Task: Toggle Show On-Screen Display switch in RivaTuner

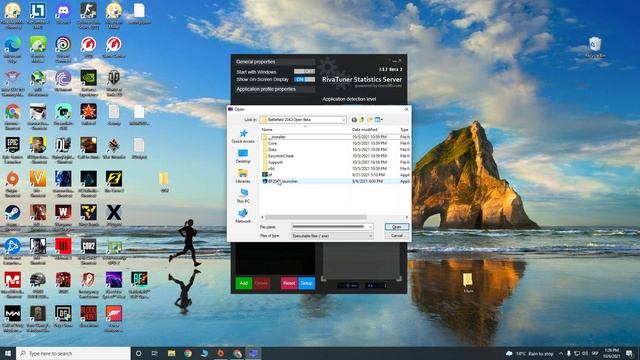Action: click(x=304, y=79)
